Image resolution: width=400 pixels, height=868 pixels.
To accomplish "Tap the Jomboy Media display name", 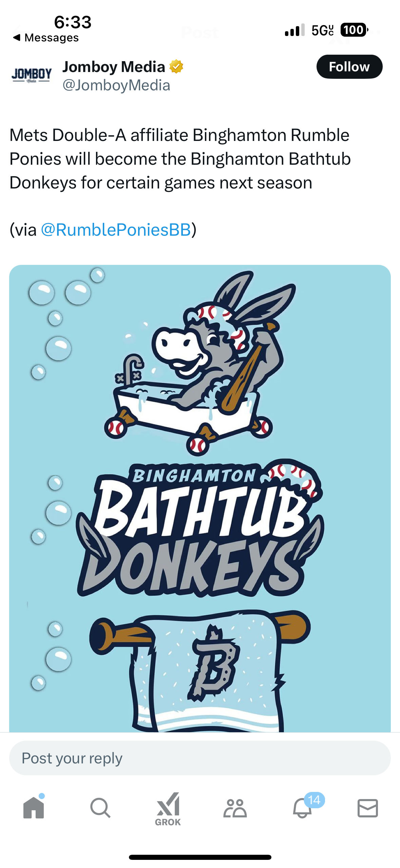I will 114,67.
